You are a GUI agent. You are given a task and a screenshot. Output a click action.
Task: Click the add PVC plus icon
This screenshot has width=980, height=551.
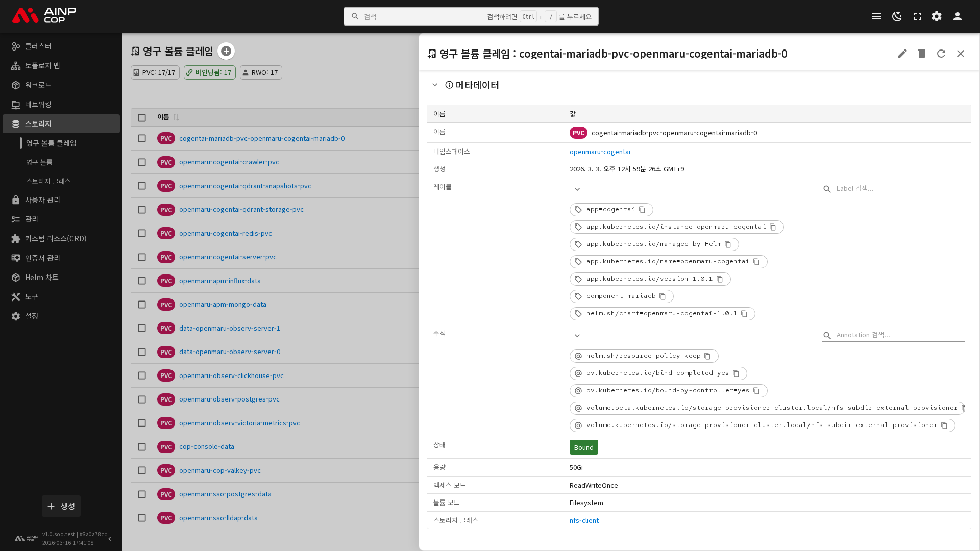pyautogui.click(x=226, y=51)
